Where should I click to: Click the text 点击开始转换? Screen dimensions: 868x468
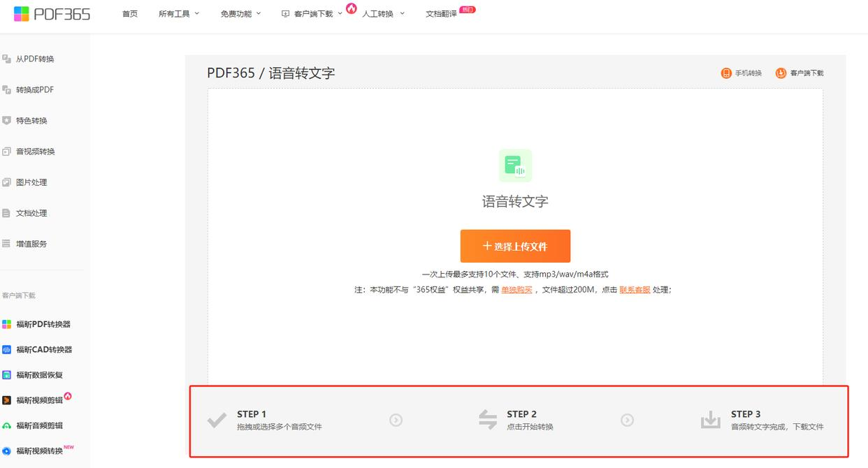(530, 427)
